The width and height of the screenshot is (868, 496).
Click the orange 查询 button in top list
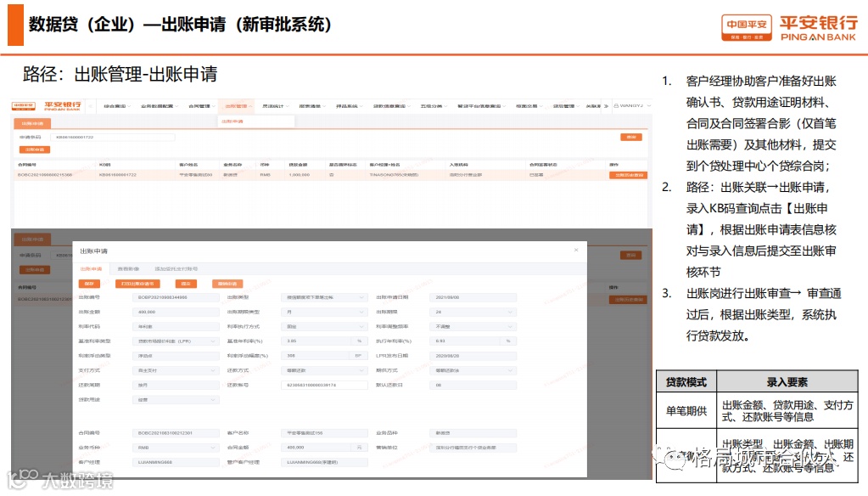(631, 137)
